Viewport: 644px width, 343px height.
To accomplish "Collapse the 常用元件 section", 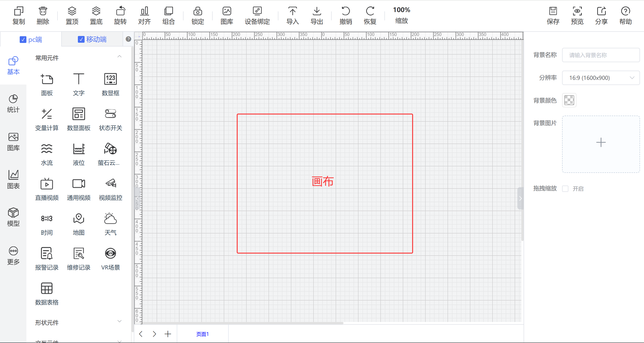I will (119, 57).
